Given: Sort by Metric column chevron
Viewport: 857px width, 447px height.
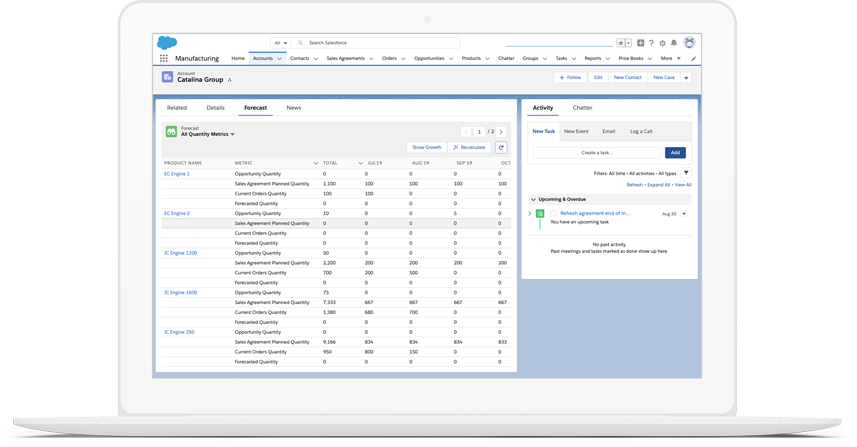Looking at the screenshot, I should (x=316, y=163).
